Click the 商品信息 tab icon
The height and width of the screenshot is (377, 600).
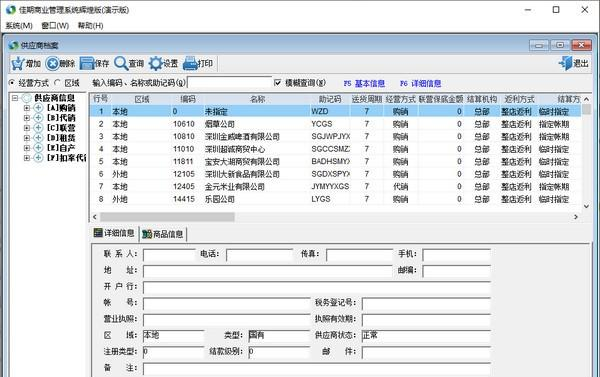(x=147, y=234)
